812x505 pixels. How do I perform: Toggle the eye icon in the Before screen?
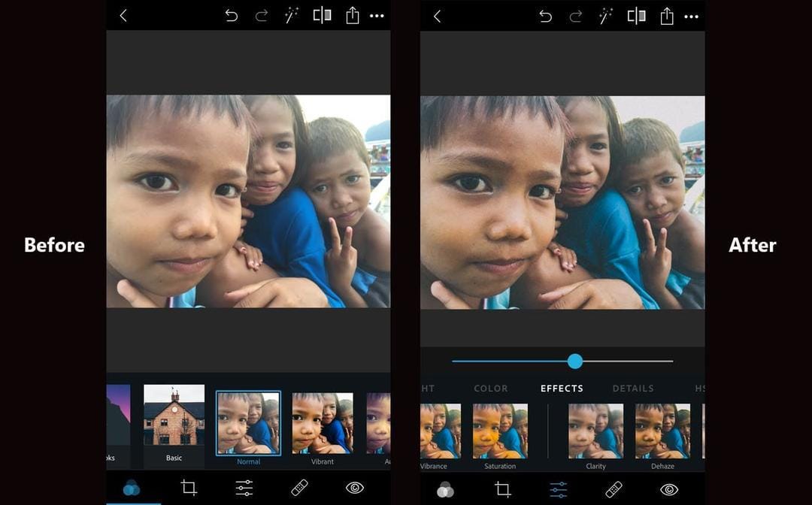point(354,488)
